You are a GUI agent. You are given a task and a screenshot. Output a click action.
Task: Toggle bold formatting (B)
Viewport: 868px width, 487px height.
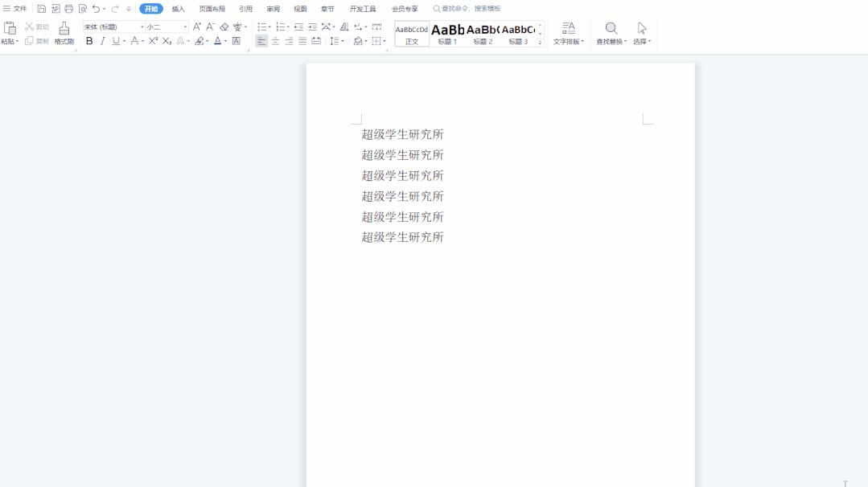pyautogui.click(x=89, y=41)
